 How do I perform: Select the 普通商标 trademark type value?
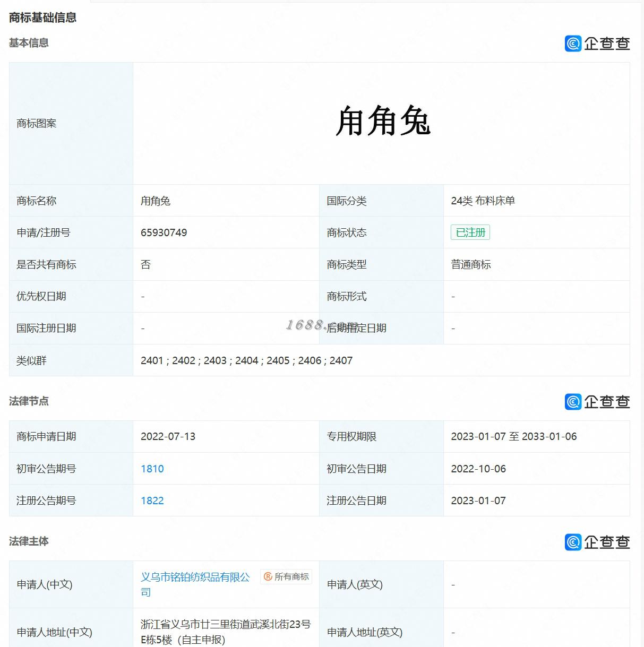coord(471,264)
